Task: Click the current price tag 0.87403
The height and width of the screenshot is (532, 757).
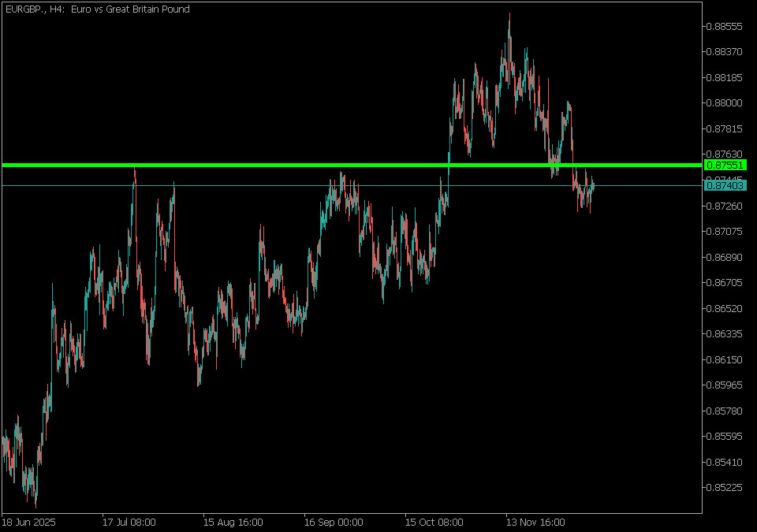Action: tap(725, 185)
